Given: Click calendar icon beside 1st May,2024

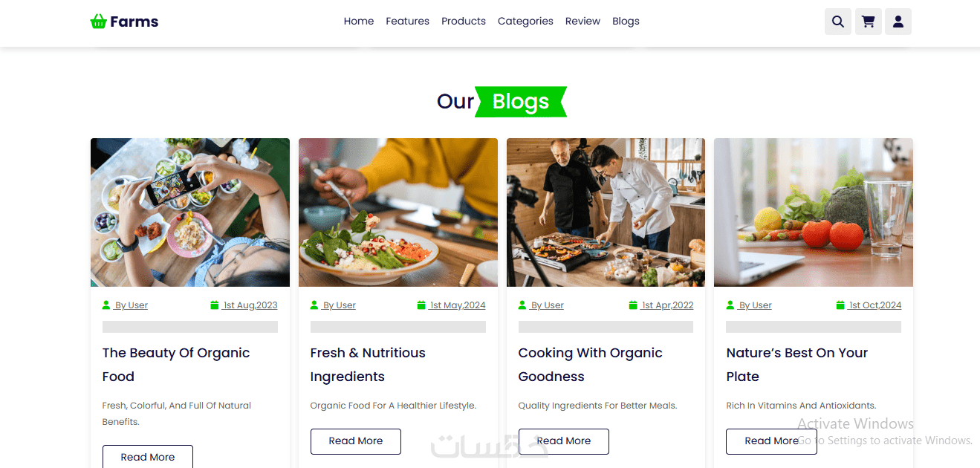Looking at the screenshot, I should (421, 305).
